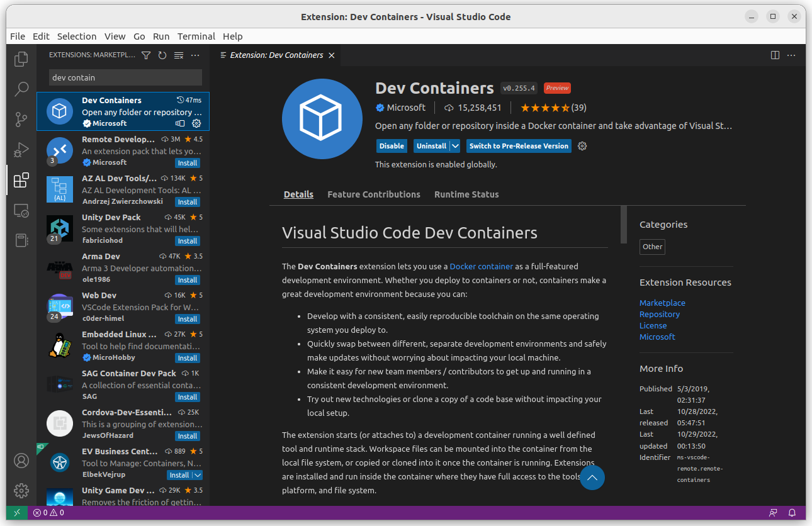Click the star rating with 39 reviews
Screen dimensions: 812x526
553,108
